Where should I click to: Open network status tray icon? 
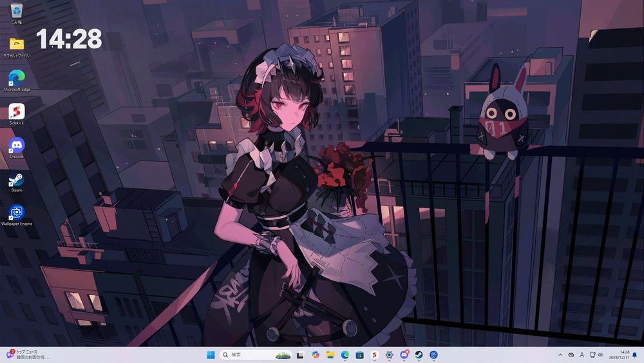[592, 355]
